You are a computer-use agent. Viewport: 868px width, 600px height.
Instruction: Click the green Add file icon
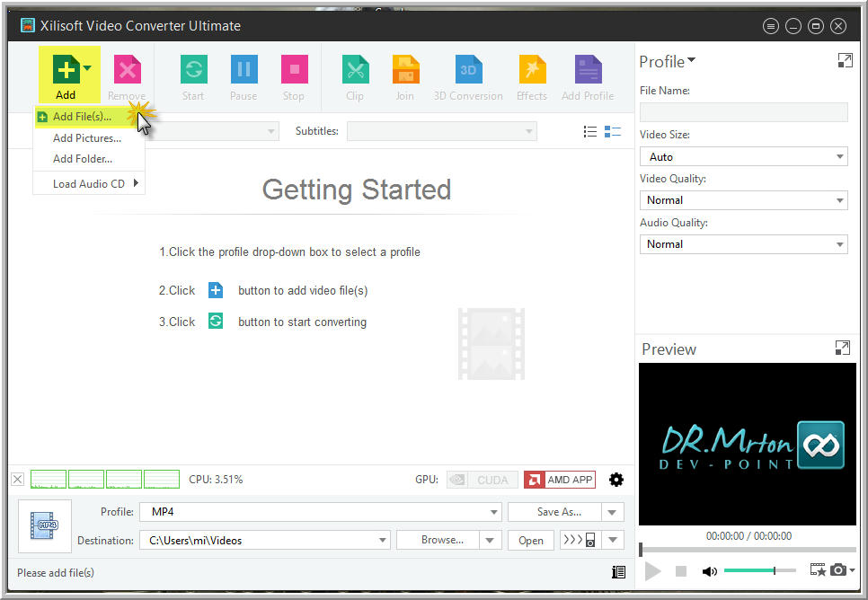[66, 70]
